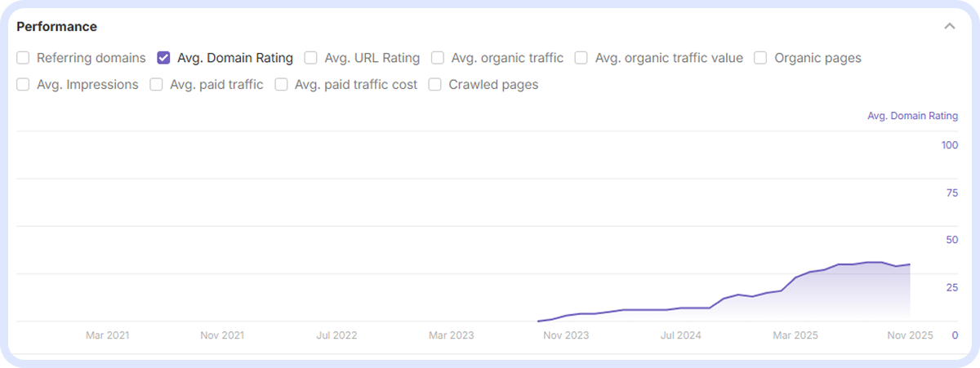The image size is (980, 368).
Task: Collapse the Performance panel chevron
Action: pos(949,26)
